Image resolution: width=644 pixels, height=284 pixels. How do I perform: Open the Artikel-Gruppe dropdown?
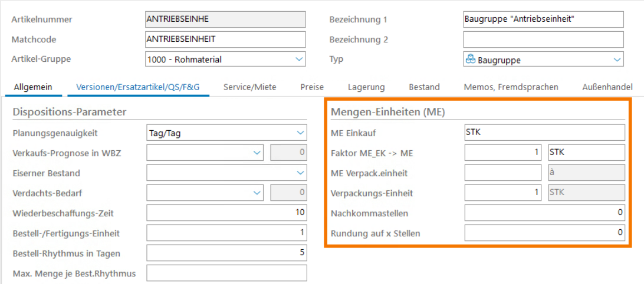click(298, 59)
